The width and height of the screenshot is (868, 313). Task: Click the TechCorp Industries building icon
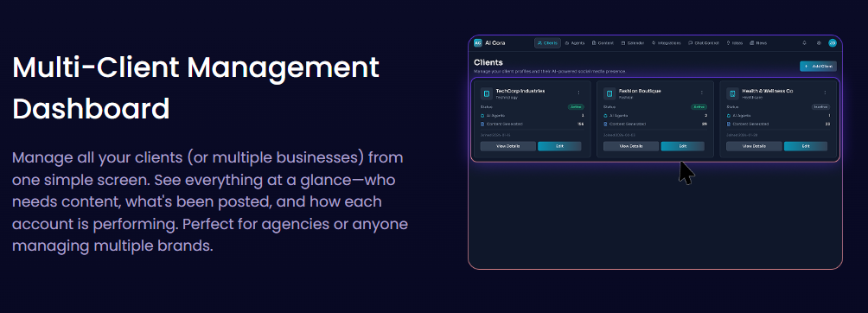(x=487, y=93)
